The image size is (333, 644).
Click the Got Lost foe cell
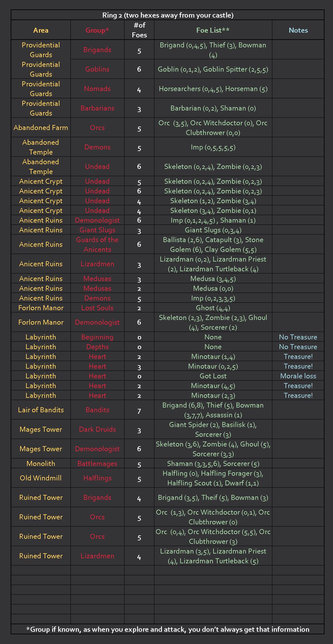point(213,376)
